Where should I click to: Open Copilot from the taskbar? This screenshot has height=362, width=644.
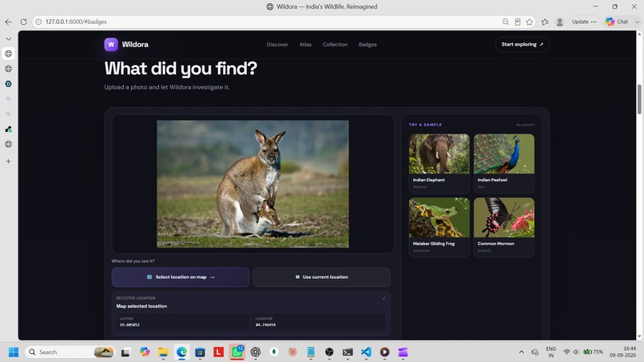tap(145, 352)
